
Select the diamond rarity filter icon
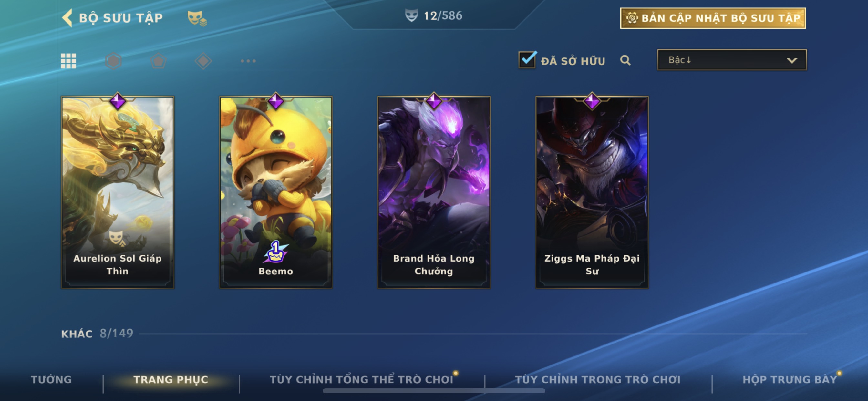[203, 61]
